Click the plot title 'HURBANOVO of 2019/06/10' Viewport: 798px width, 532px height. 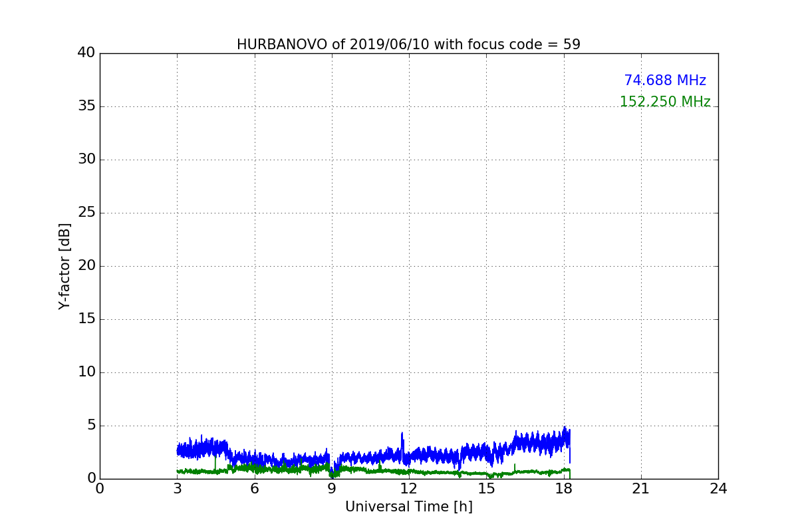[334, 45]
